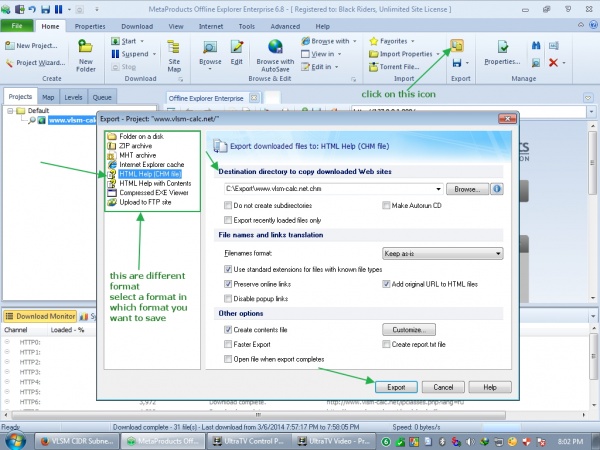Click Import Properties folder icon
Viewport: 600px width, 450px height.
pyautogui.click(x=373, y=54)
